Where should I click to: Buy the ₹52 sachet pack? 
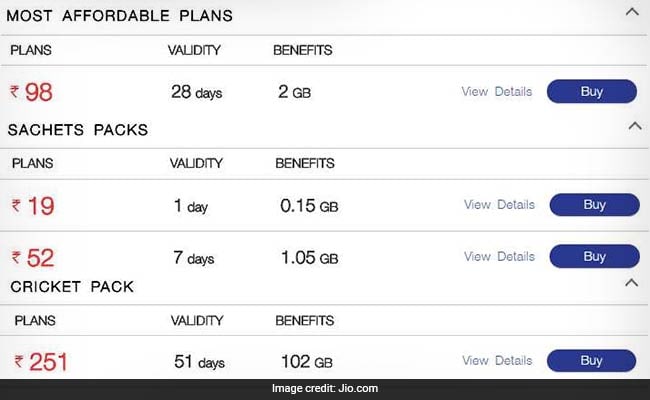pos(594,257)
